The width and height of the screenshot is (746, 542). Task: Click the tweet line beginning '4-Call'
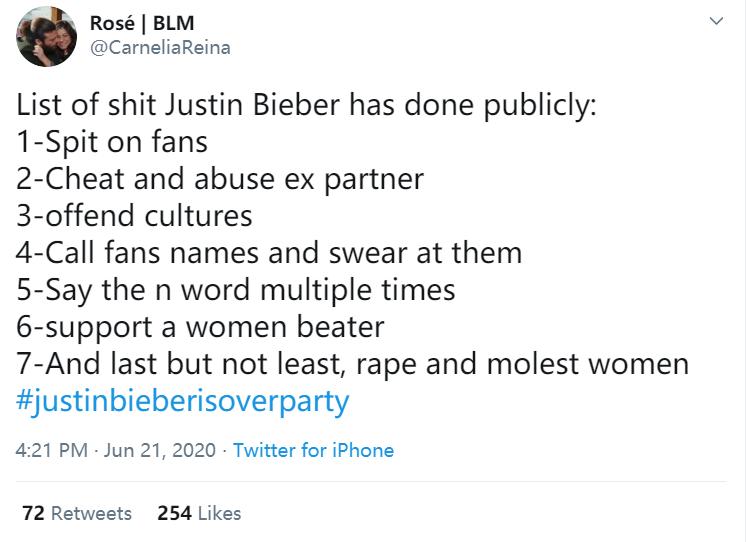[x=269, y=253]
